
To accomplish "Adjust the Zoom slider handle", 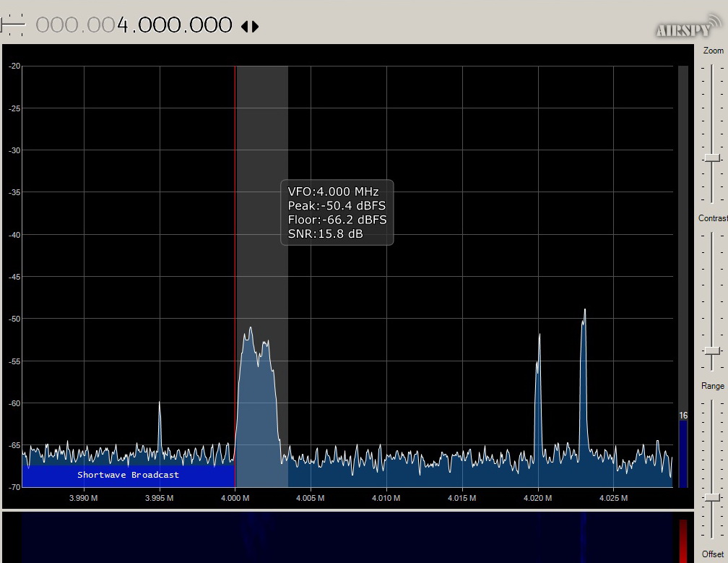I will point(712,158).
